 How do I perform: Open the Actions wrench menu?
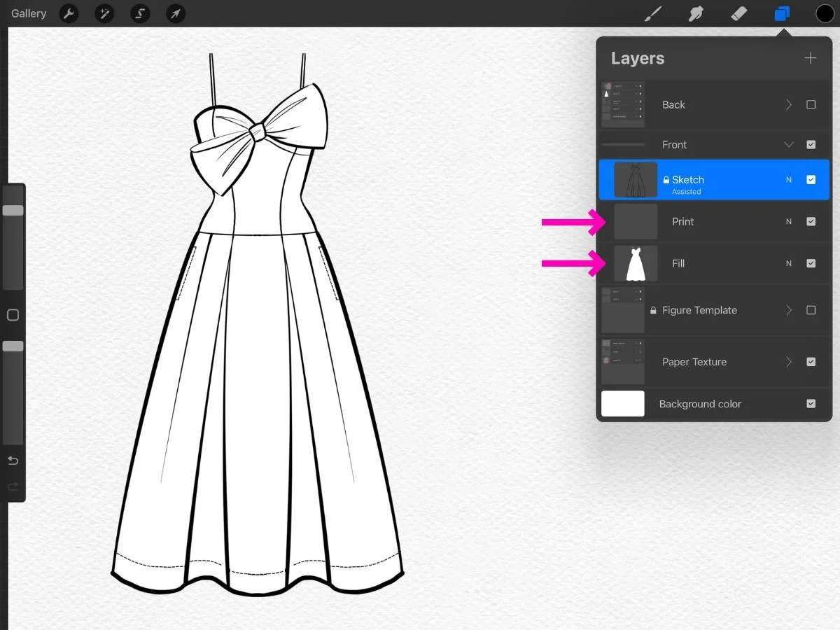69,13
